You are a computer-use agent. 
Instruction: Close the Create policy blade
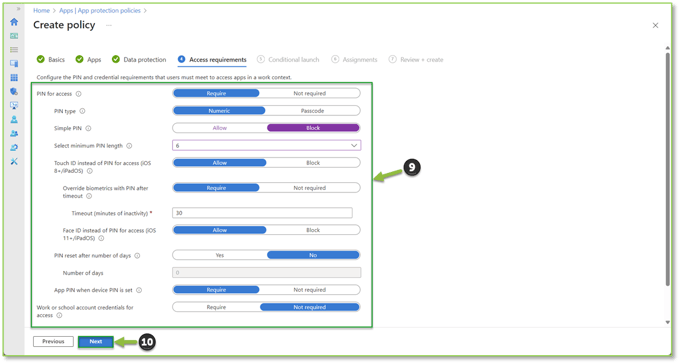tap(655, 26)
